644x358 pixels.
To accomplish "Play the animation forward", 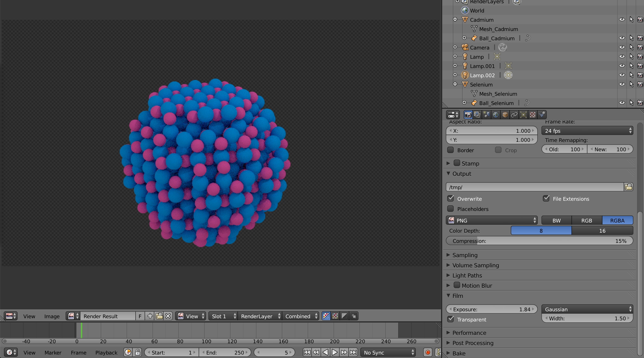I will pos(335,352).
